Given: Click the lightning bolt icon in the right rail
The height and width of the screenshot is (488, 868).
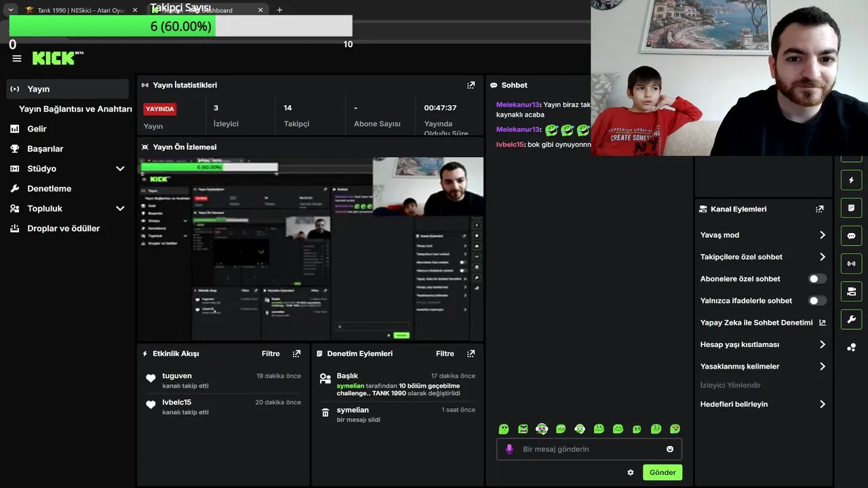Looking at the screenshot, I should [x=851, y=180].
